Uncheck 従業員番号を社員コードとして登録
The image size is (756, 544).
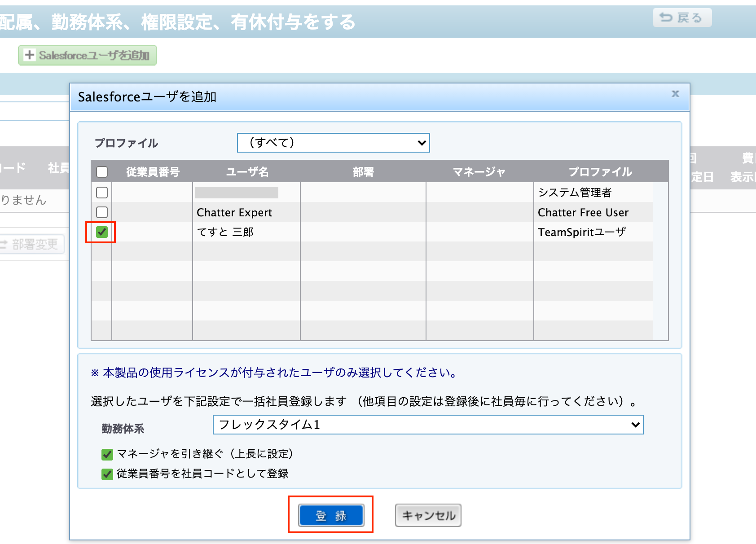coord(107,474)
